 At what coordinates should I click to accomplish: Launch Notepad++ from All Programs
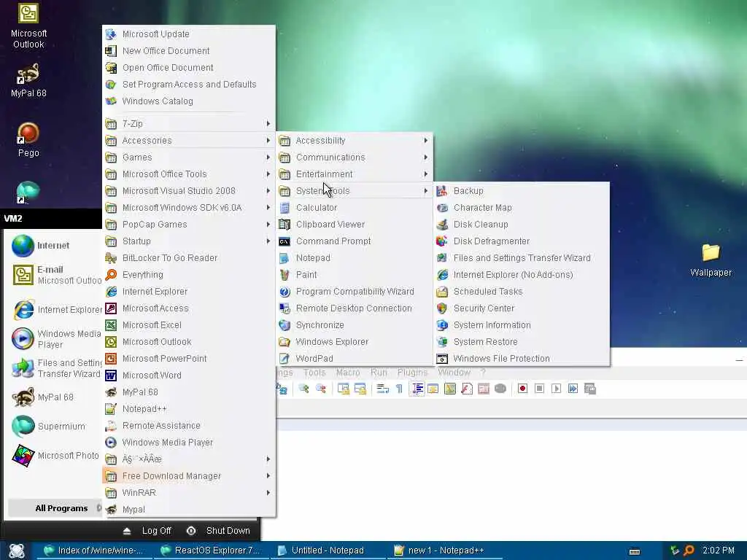[x=189, y=408]
